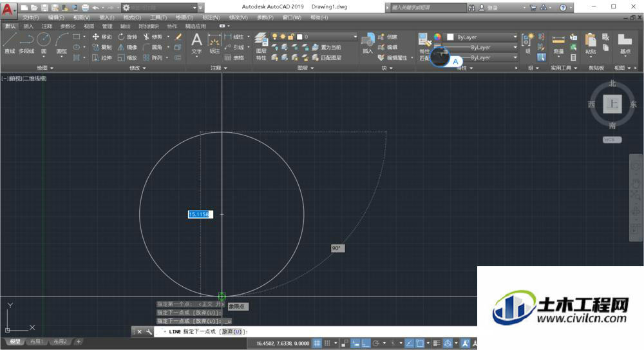This screenshot has height=350, width=644.
Task: Choose the Move (移动) tool
Action: [x=102, y=37]
